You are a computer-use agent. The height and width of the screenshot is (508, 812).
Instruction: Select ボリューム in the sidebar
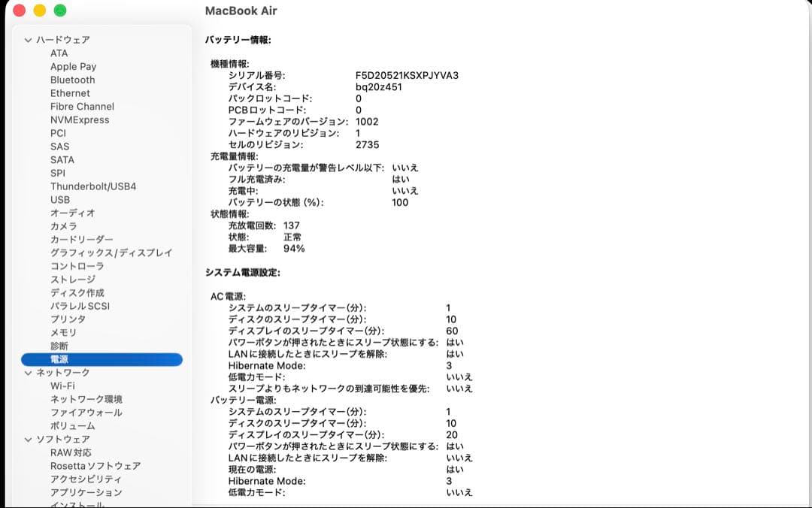pyautogui.click(x=72, y=426)
